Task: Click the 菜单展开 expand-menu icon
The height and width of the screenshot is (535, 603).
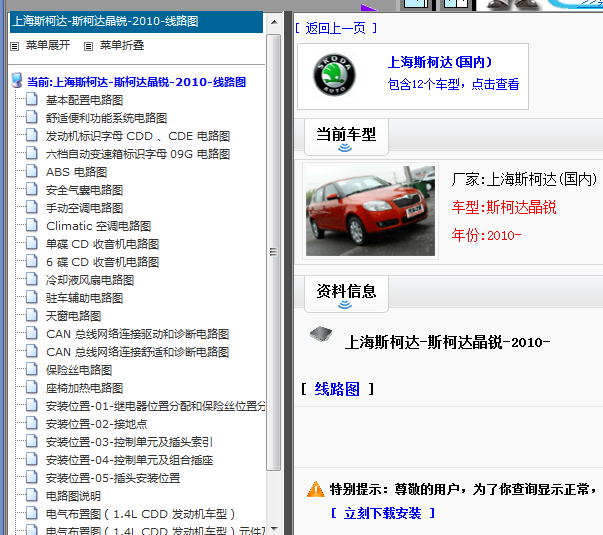Action: point(15,47)
